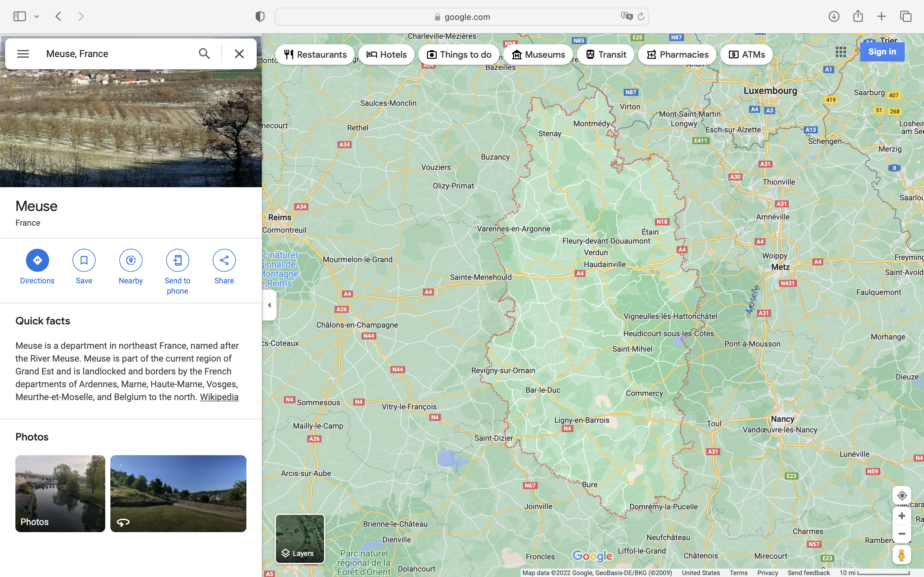
Task: Click the Sign in button
Action: coord(882,52)
